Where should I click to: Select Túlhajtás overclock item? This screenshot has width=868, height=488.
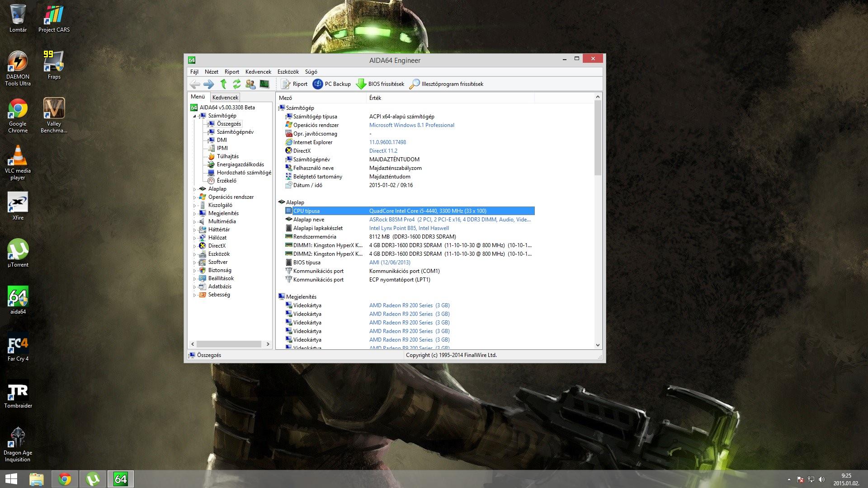pyautogui.click(x=227, y=156)
